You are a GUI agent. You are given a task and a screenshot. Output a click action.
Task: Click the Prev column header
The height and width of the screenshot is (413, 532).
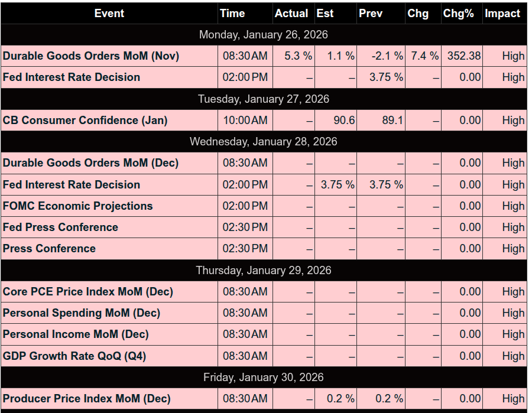[x=371, y=14]
